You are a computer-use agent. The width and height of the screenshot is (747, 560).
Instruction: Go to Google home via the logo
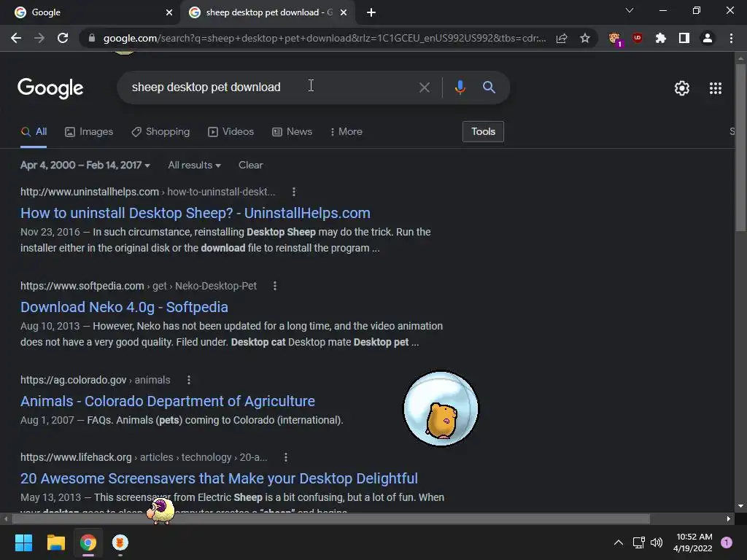(50, 88)
